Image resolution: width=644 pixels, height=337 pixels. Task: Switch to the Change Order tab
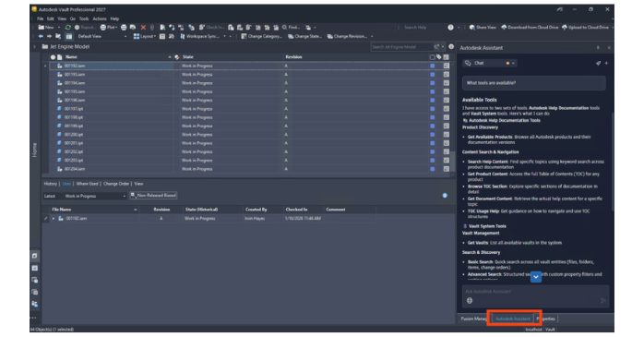pyautogui.click(x=116, y=184)
